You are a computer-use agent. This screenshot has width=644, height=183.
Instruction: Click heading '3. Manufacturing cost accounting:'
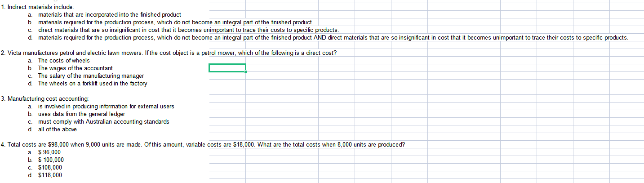coord(45,98)
